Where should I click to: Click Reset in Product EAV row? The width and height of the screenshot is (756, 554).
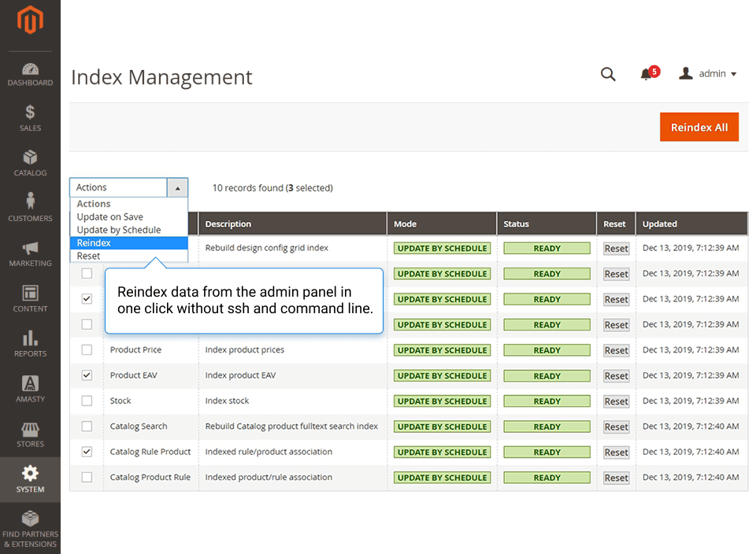coord(616,376)
